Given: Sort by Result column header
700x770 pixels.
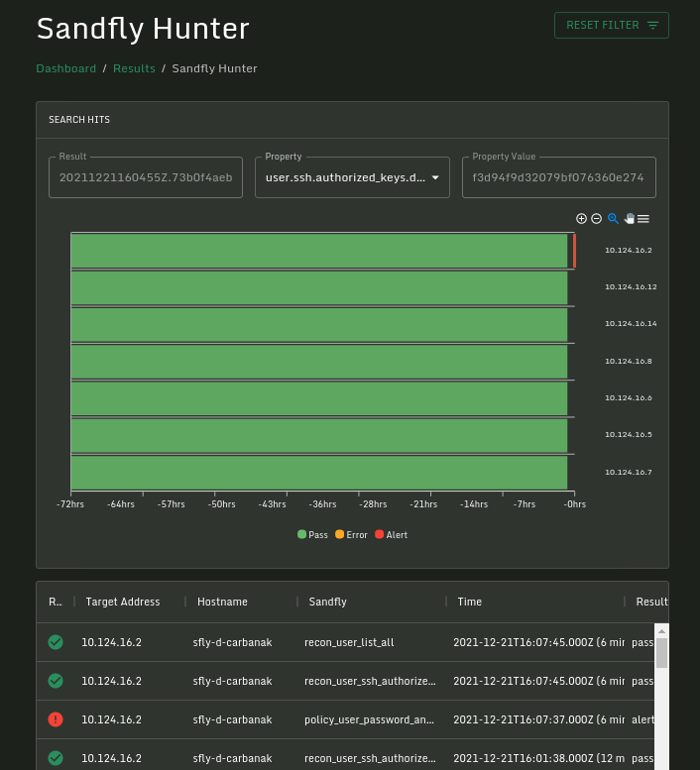Looking at the screenshot, I should coord(651,602).
